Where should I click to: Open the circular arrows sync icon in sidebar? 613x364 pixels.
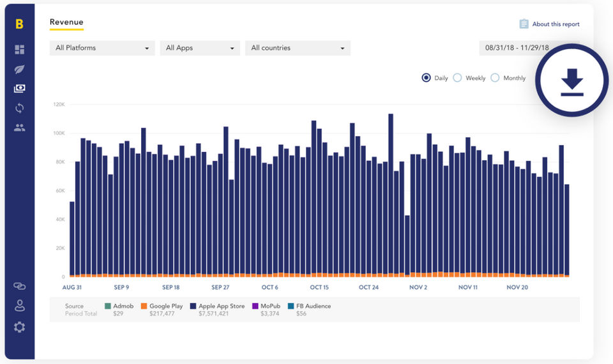20,108
